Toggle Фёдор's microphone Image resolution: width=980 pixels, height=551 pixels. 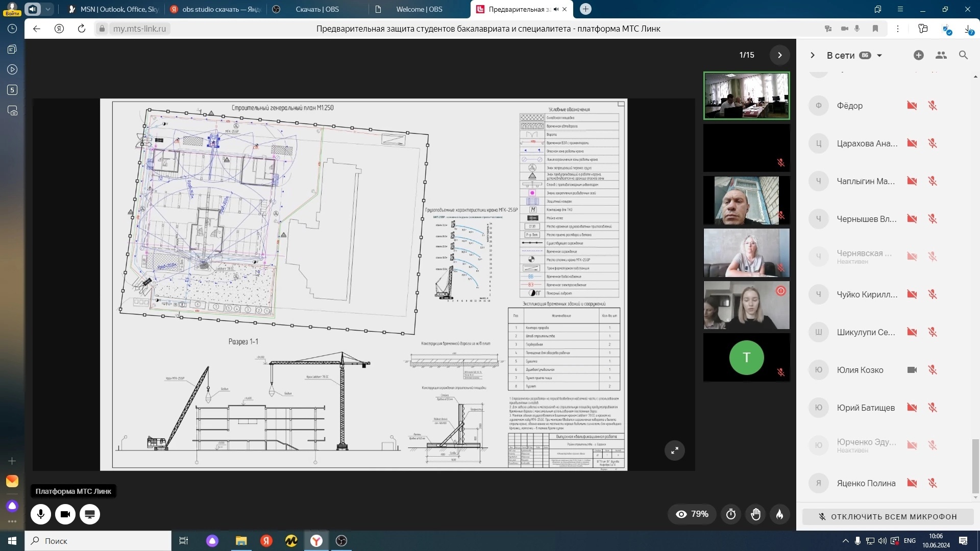pyautogui.click(x=933, y=106)
